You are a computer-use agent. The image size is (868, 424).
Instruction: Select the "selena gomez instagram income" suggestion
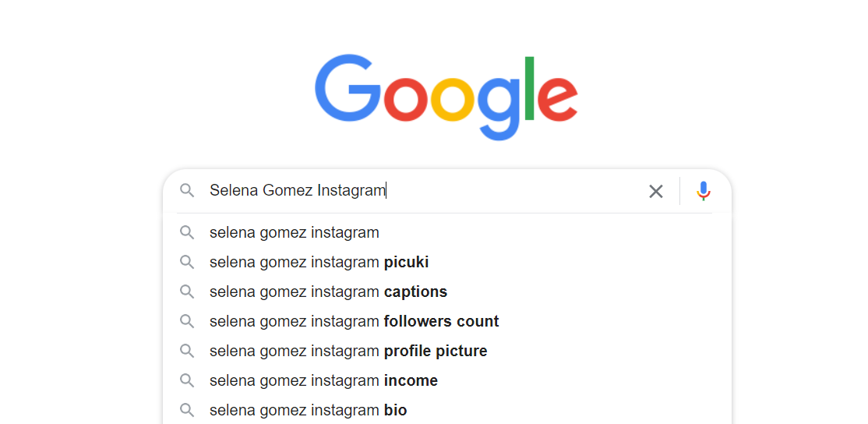tap(323, 380)
